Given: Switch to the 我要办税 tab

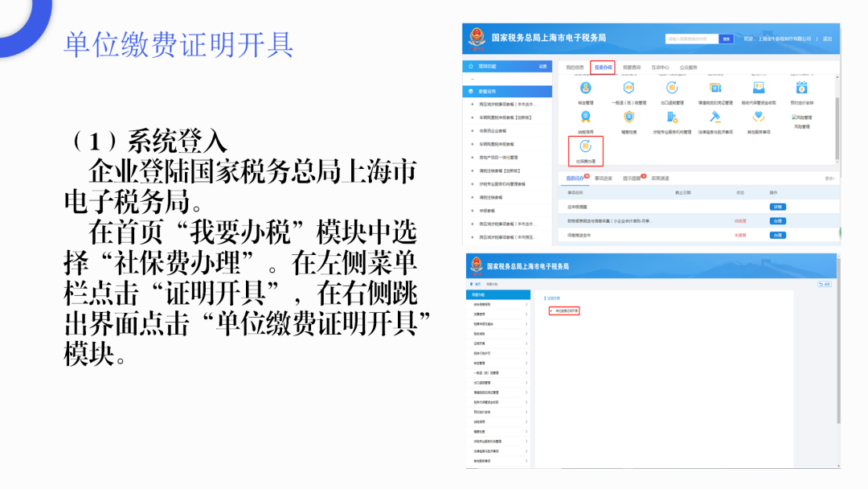Looking at the screenshot, I should tap(603, 68).
